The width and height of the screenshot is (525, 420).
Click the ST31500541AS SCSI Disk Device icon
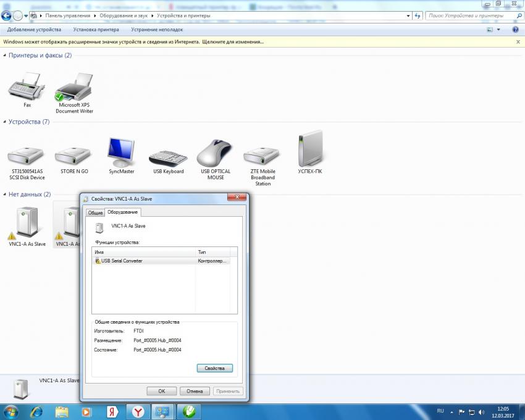click(x=27, y=154)
